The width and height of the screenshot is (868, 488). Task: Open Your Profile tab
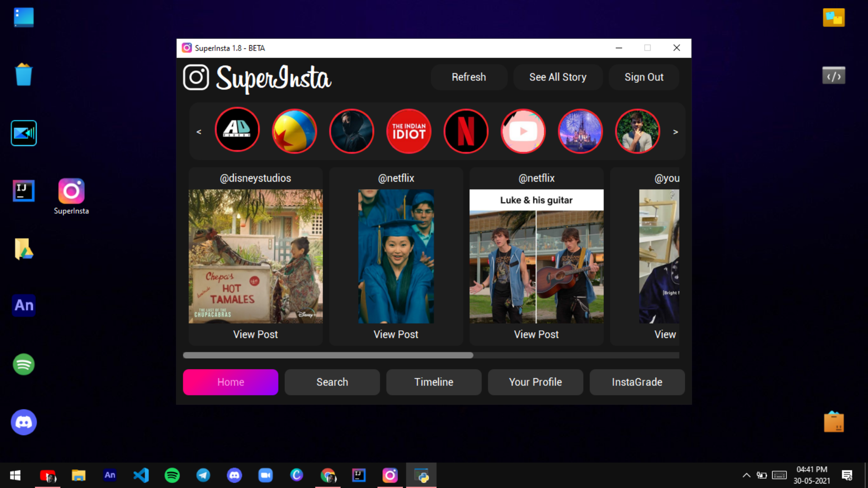coord(535,382)
